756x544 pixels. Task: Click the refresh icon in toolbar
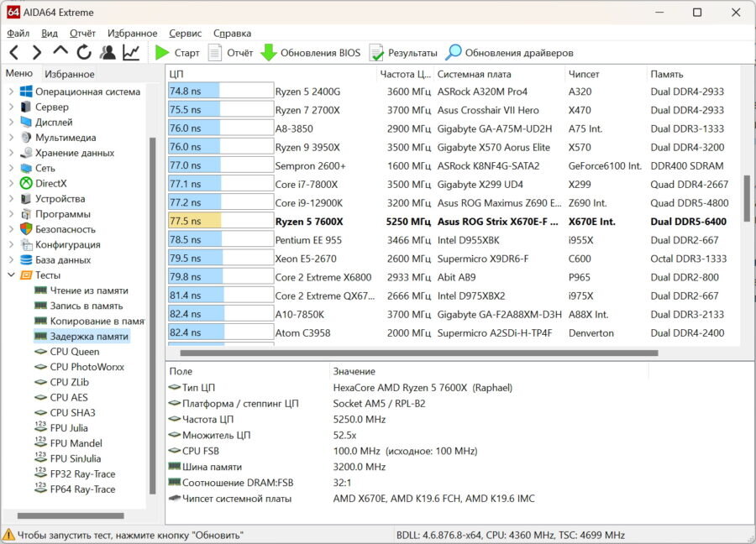point(84,52)
